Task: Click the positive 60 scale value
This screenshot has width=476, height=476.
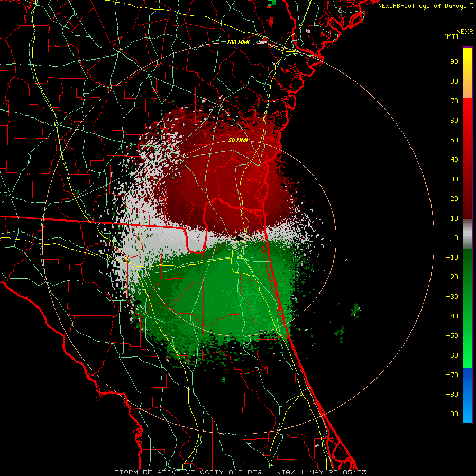Action: (454, 121)
